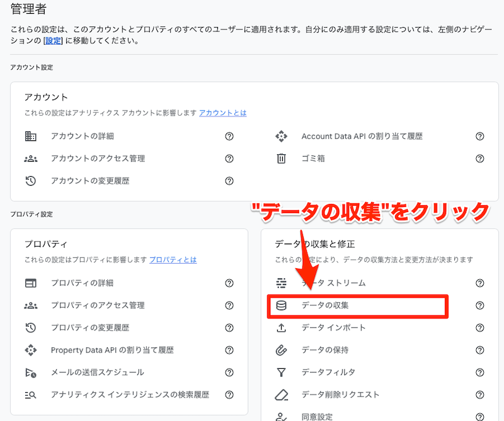This screenshot has height=421, width=504.
Task: Open the プロパティとは help link
Action: [x=173, y=259]
